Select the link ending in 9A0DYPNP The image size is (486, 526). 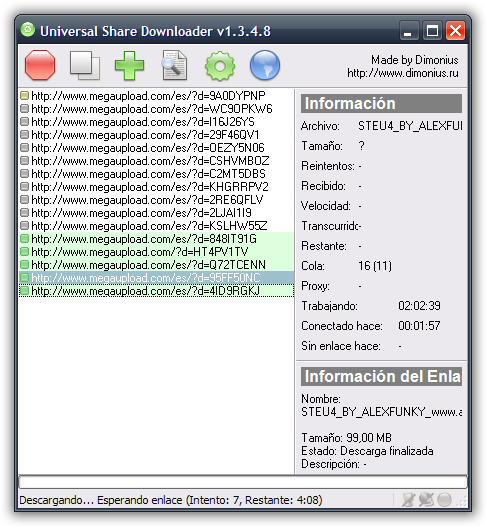tap(156, 96)
